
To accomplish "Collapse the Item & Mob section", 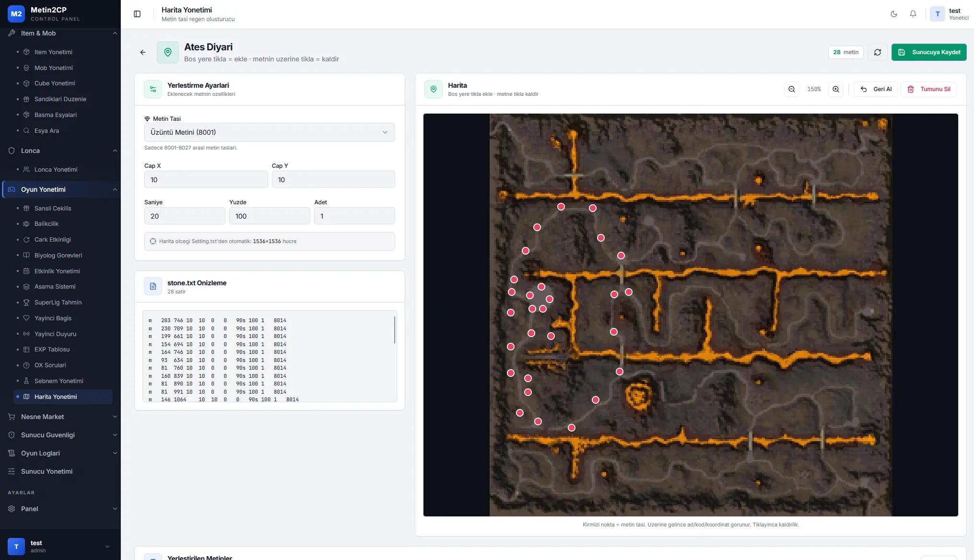I will tap(60, 33).
